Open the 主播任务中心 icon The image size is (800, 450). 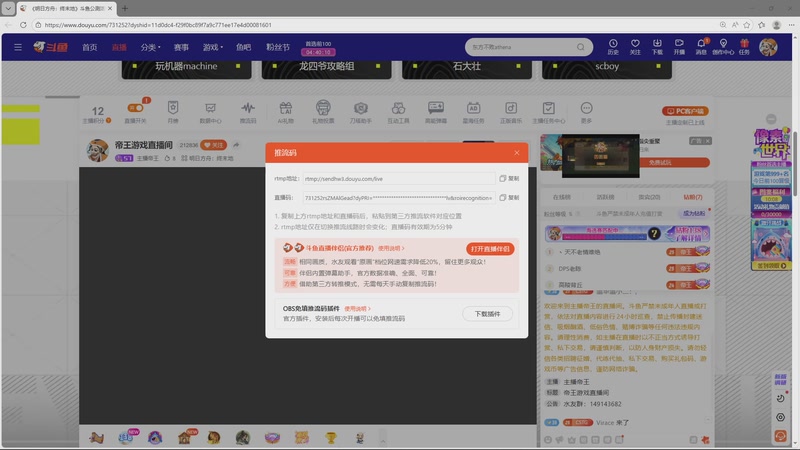click(548, 108)
